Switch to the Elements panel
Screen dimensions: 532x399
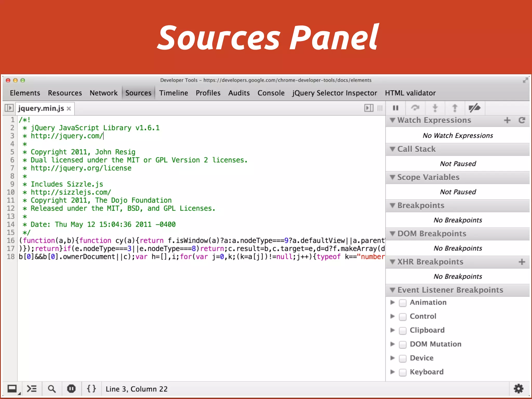click(25, 93)
